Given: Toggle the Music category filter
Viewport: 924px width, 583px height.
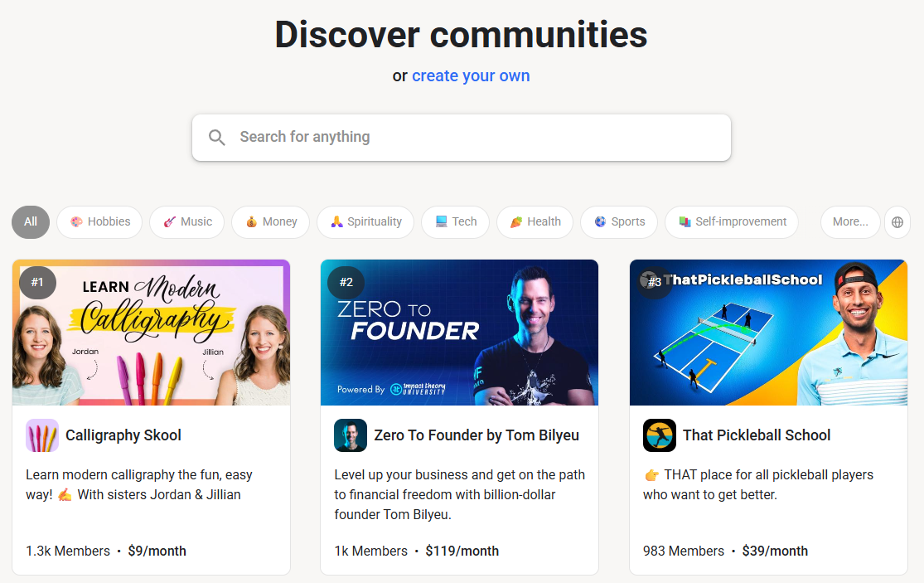Looking at the screenshot, I should point(187,222).
